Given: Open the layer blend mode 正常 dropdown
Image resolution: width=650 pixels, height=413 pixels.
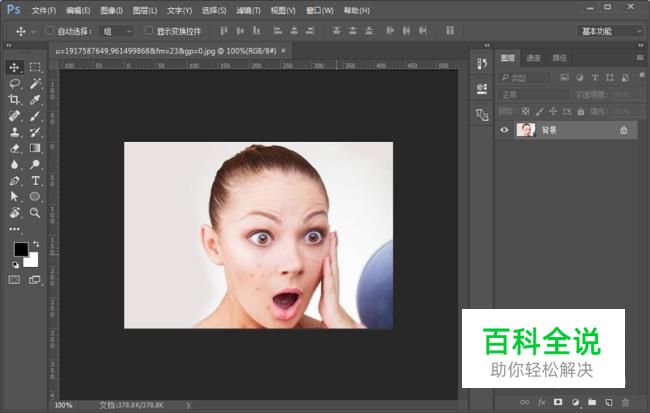Looking at the screenshot, I should tap(533, 94).
